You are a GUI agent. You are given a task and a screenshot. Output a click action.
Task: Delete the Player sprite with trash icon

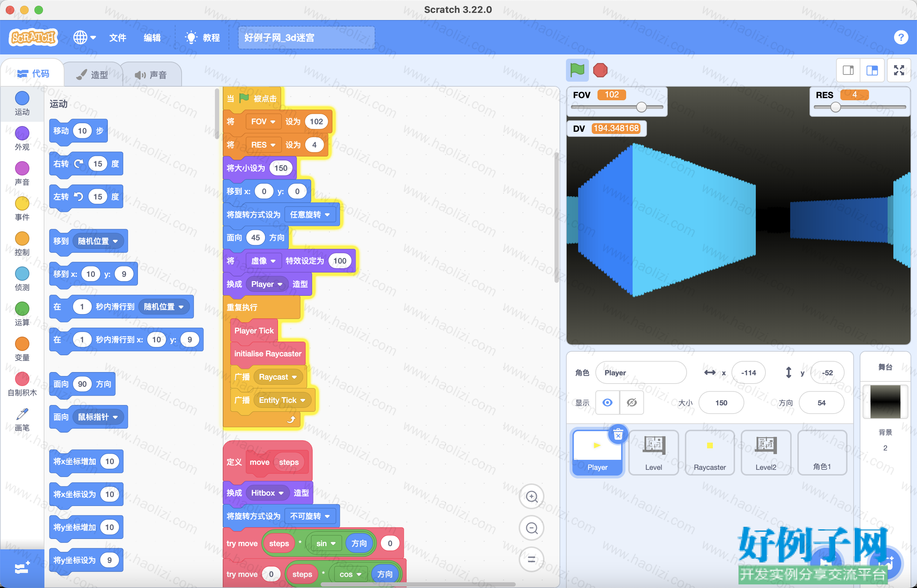point(618,434)
